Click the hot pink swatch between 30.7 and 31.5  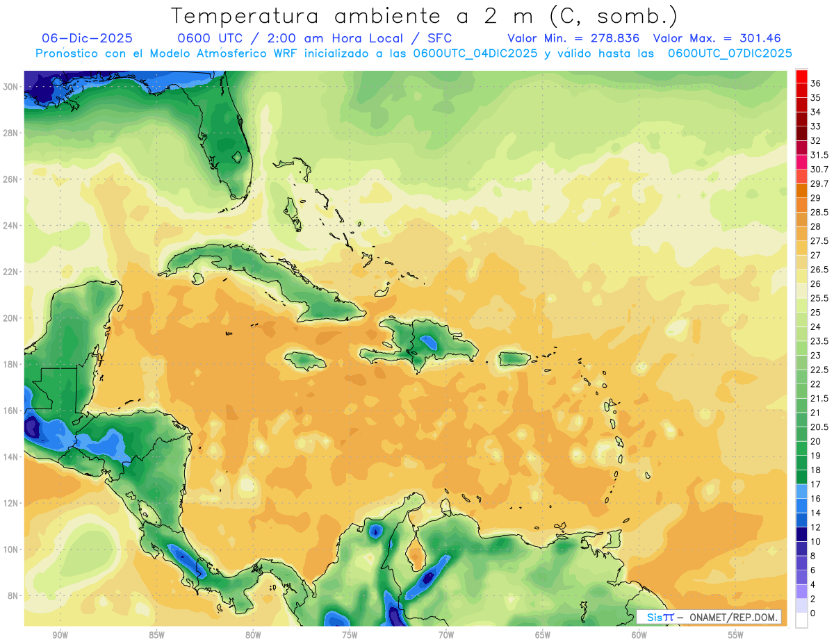tap(801, 163)
